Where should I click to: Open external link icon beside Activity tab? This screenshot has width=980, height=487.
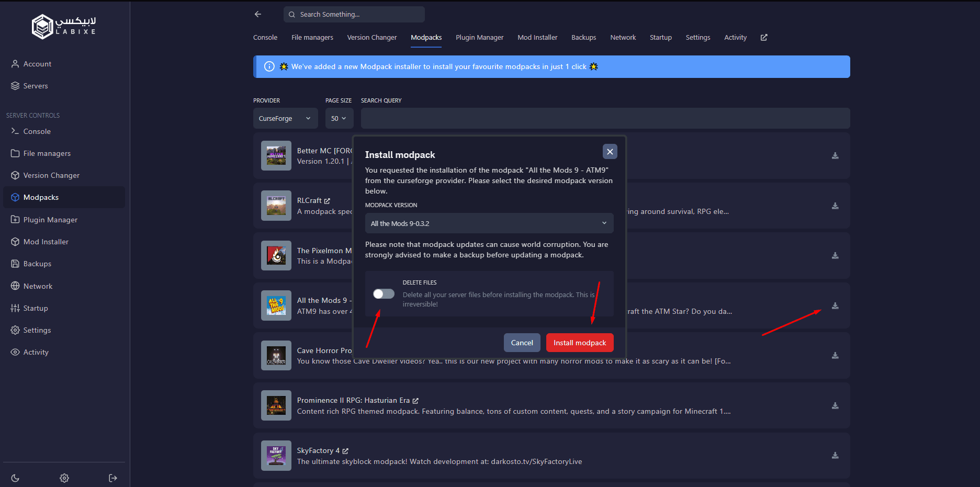point(764,38)
